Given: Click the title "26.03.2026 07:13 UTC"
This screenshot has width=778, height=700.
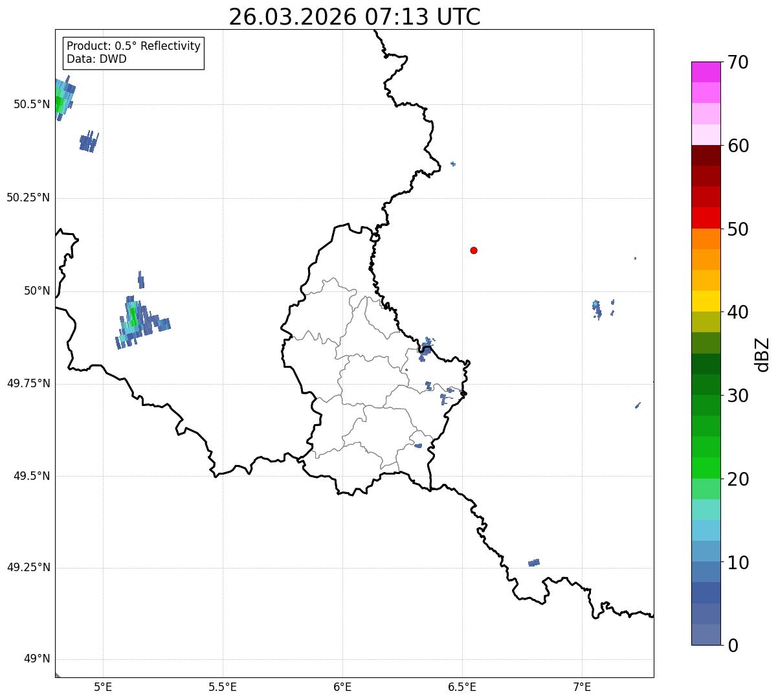Looking at the screenshot, I should [355, 16].
